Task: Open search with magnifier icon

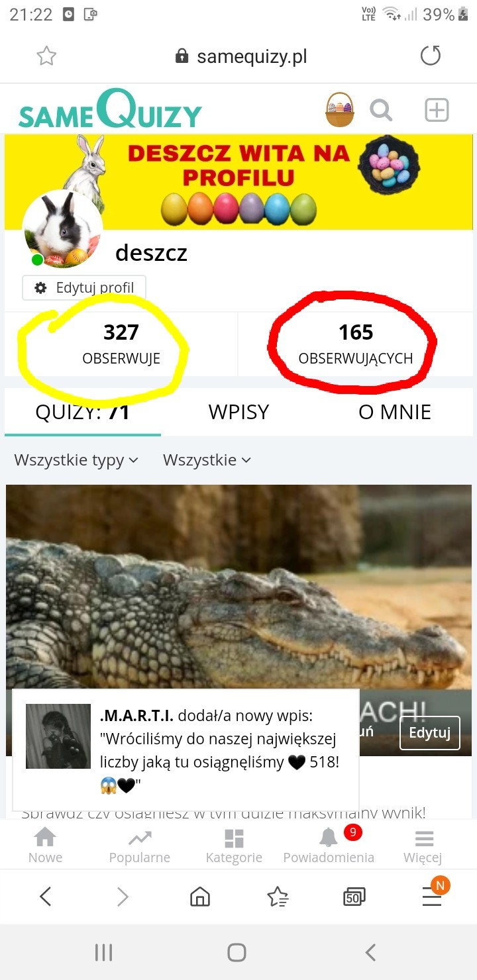Action: pos(381,110)
